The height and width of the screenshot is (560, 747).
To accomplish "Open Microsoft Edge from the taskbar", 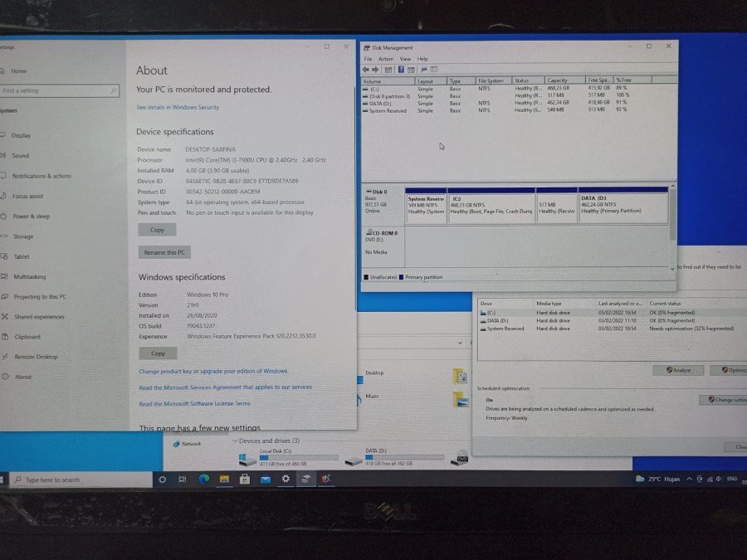I will (203, 480).
